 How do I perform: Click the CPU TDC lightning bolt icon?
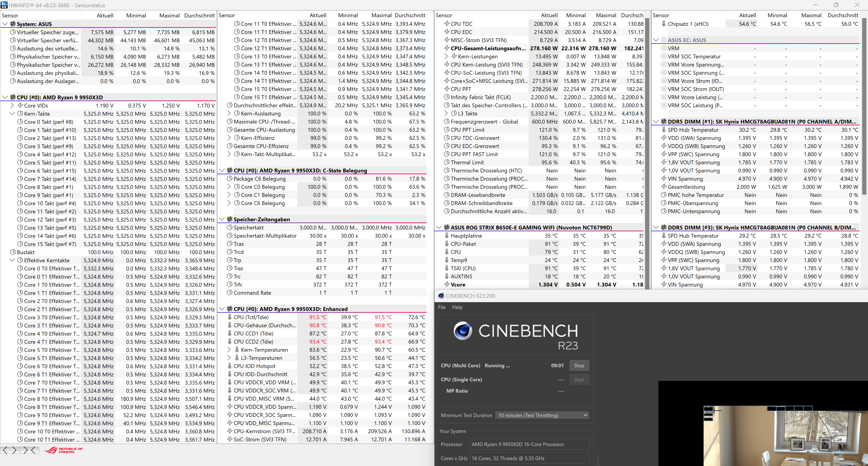(x=447, y=24)
